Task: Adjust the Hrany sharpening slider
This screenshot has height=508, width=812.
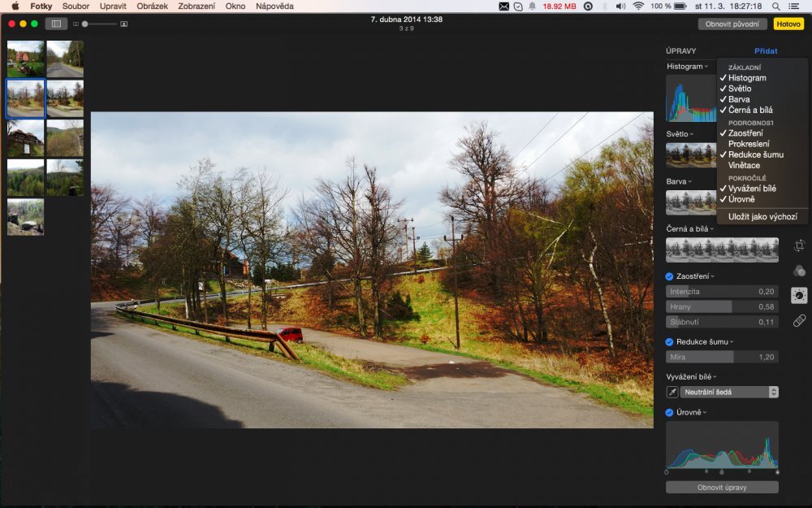Action: 722,306
